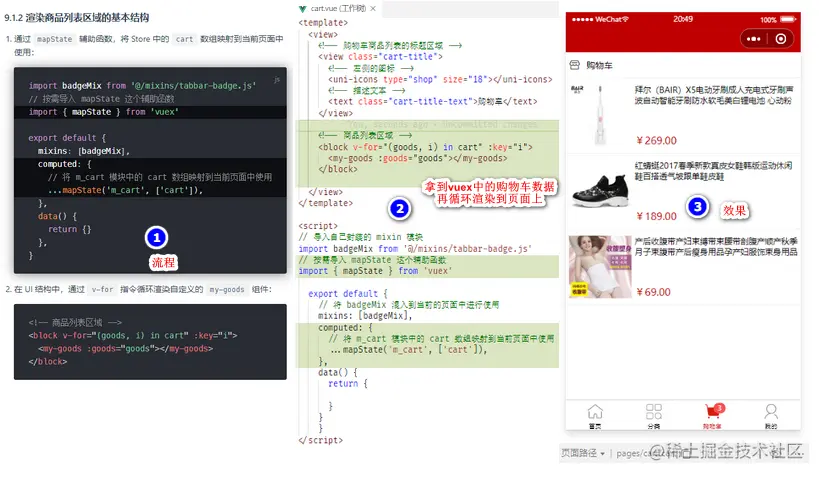This screenshot has height=477, width=819.
Task: Click the computed: { line in the editor
Action: point(345,328)
